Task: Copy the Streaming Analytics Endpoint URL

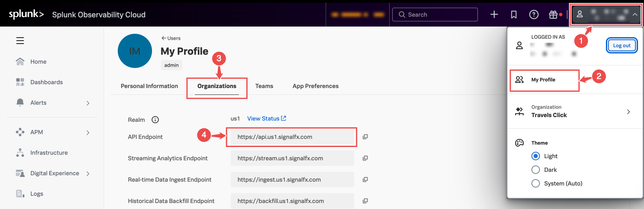Action: pyautogui.click(x=365, y=158)
